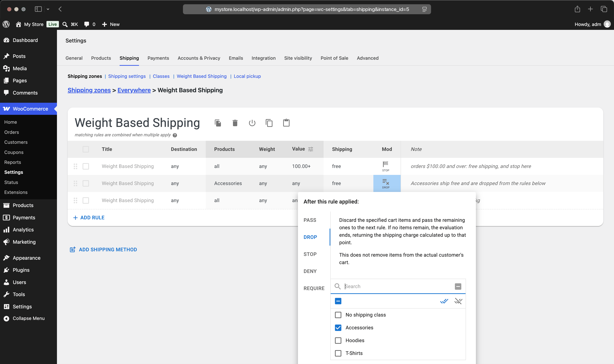
Task: Expand the browser sidebar dropdown chevron
Action: tap(48, 9)
